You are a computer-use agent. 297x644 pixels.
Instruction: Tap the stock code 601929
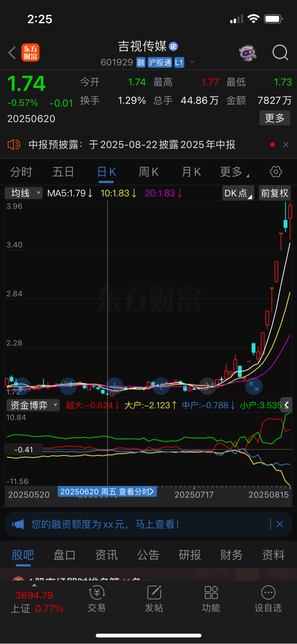pos(117,62)
